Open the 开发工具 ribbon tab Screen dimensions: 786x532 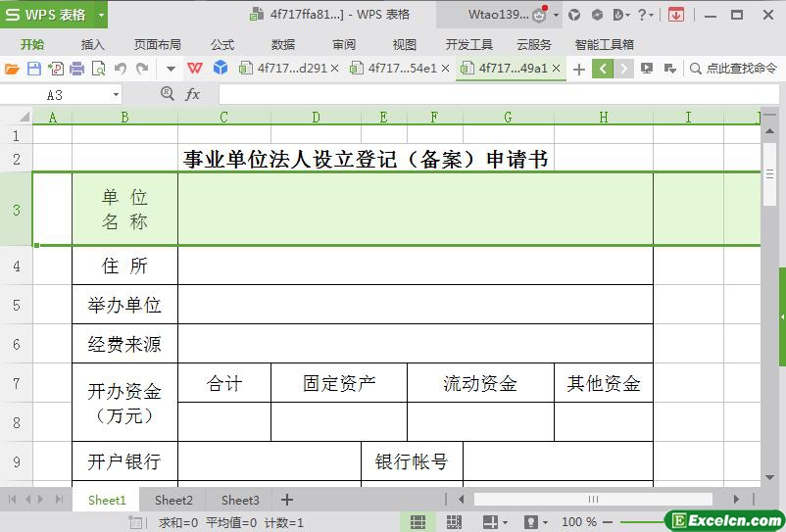pos(469,45)
